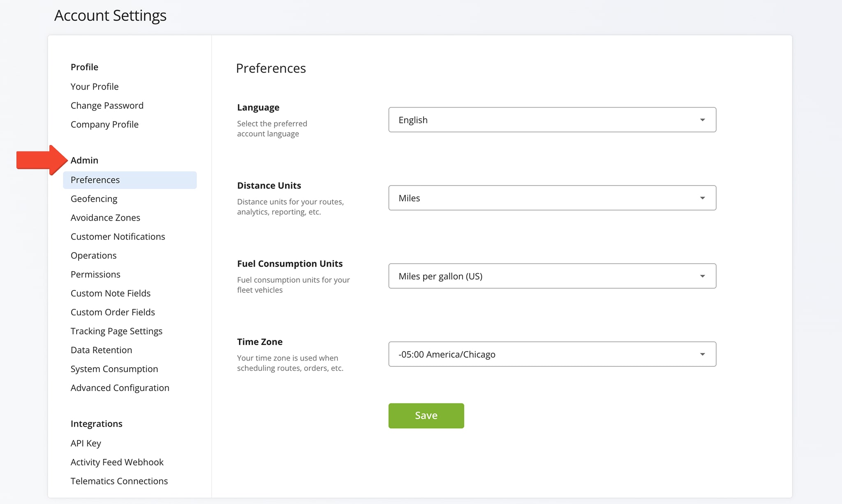The image size is (842, 504).
Task: Go to Customer Notifications
Action: pos(118,236)
